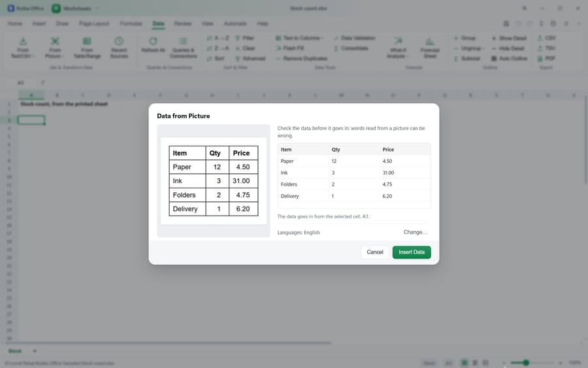The height and width of the screenshot is (368, 588).
Task: Click the Insert Data button
Action: (412, 252)
